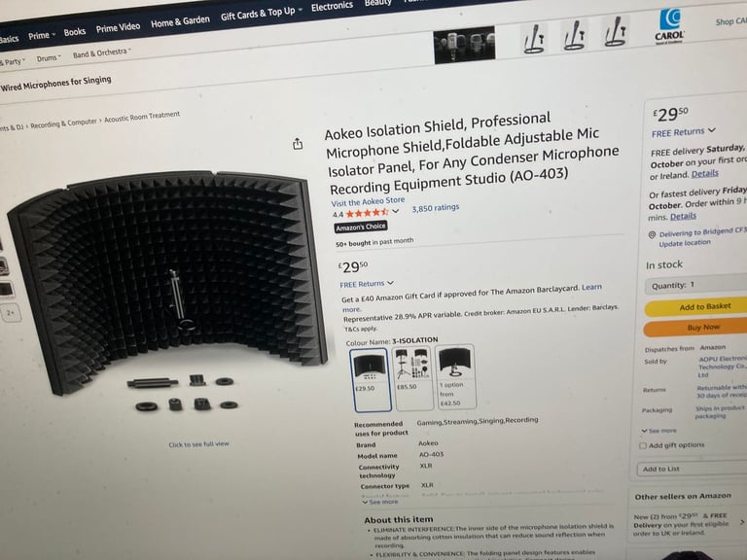
Task: Click the Buy Now button
Action: (696, 328)
